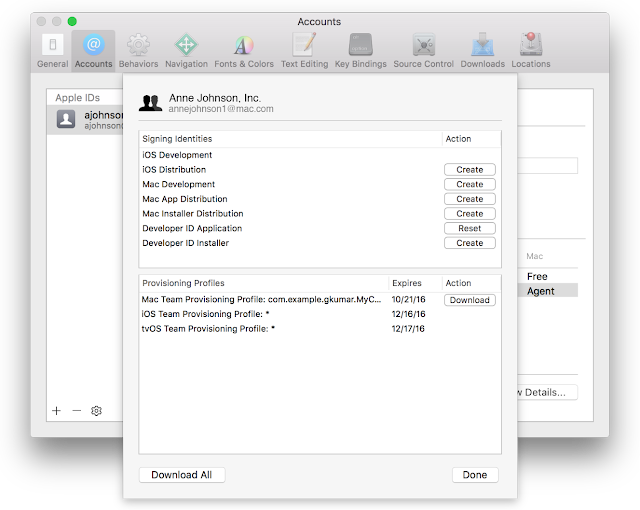Screen dimensions: 640x510
Task: Open Key Bindings preferences icon
Action: point(360,51)
